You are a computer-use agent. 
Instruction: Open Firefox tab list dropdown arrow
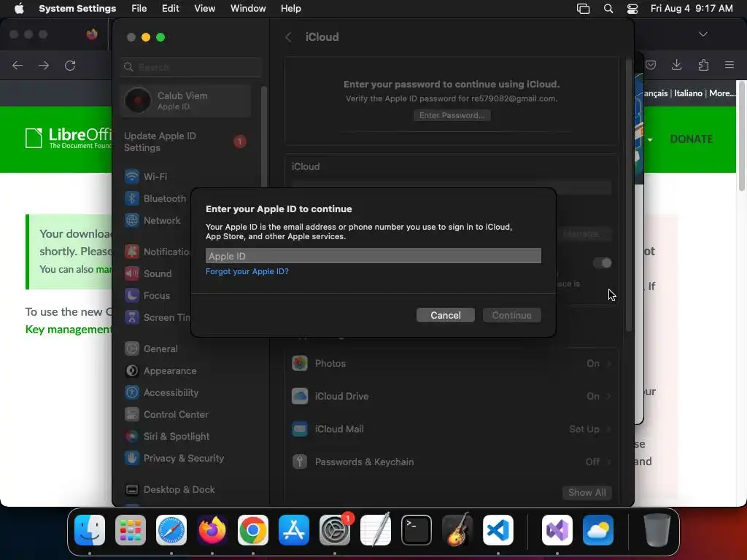click(x=703, y=34)
